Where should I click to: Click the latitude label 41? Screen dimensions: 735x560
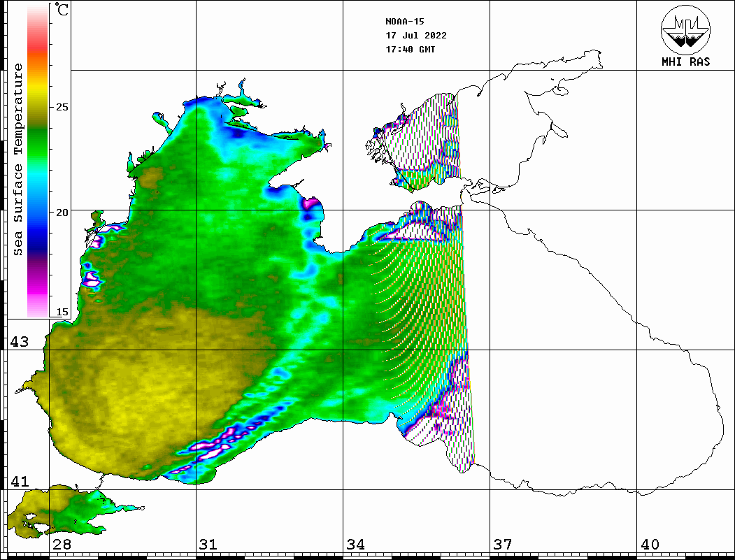[x=20, y=482]
